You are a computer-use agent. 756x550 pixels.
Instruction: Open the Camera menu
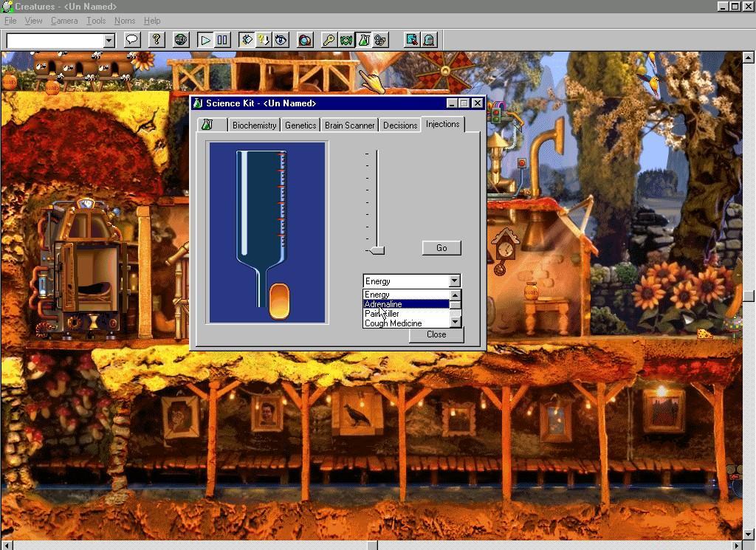[x=64, y=21]
